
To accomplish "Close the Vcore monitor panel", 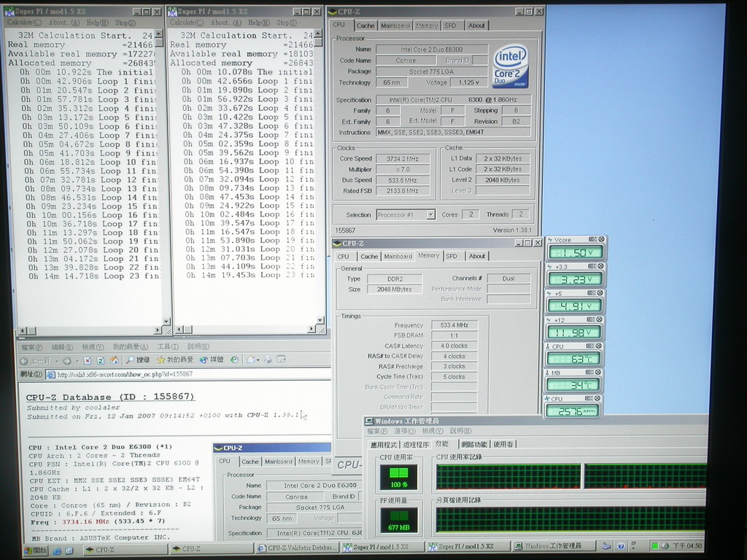I will 601,239.
